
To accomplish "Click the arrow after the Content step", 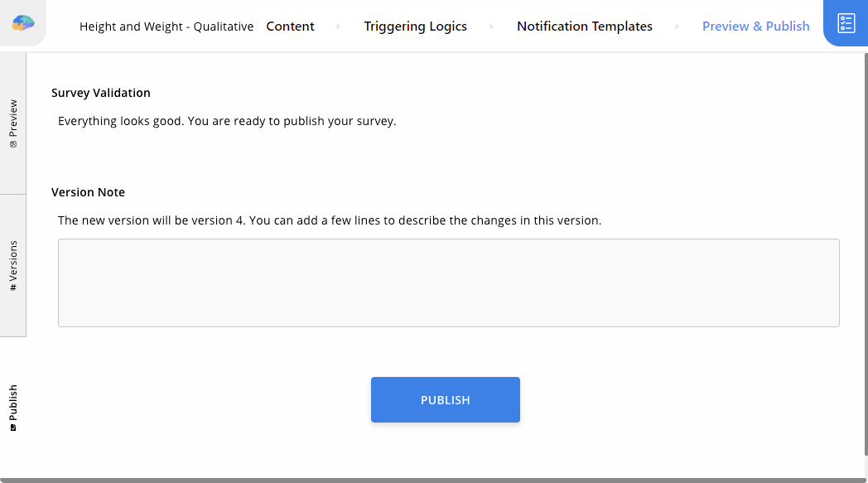I will (x=339, y=26).
